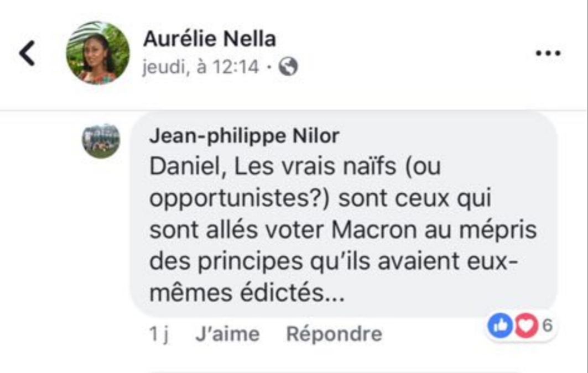Click the 1 j comment timestamp

point(159,334)
